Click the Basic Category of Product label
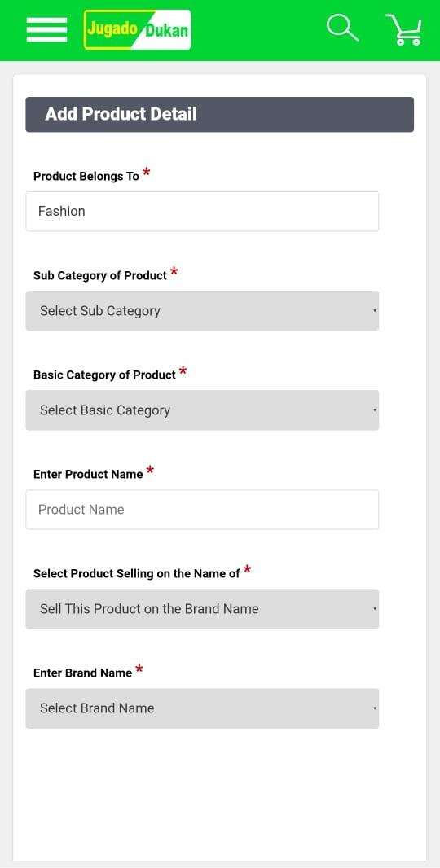This screenshot has width=440, height=868. coord(104,375)
